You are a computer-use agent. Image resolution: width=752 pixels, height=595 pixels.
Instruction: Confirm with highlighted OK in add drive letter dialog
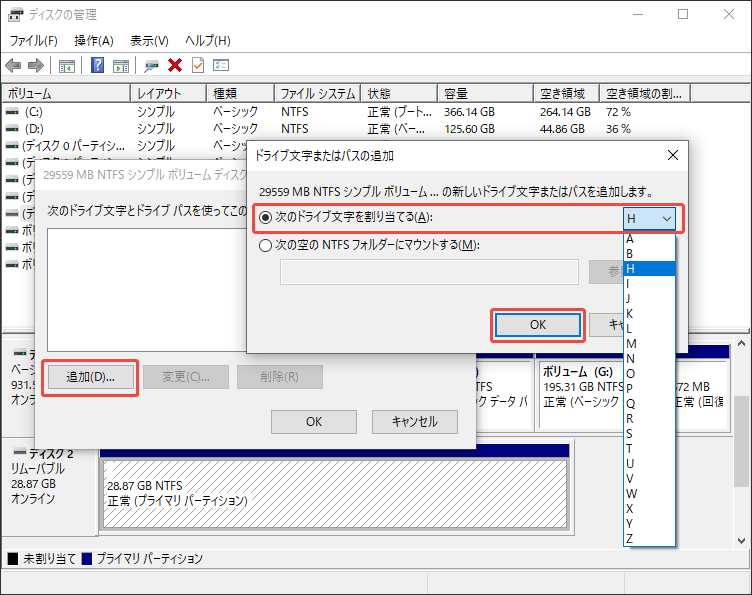click(x=538, y=325)
